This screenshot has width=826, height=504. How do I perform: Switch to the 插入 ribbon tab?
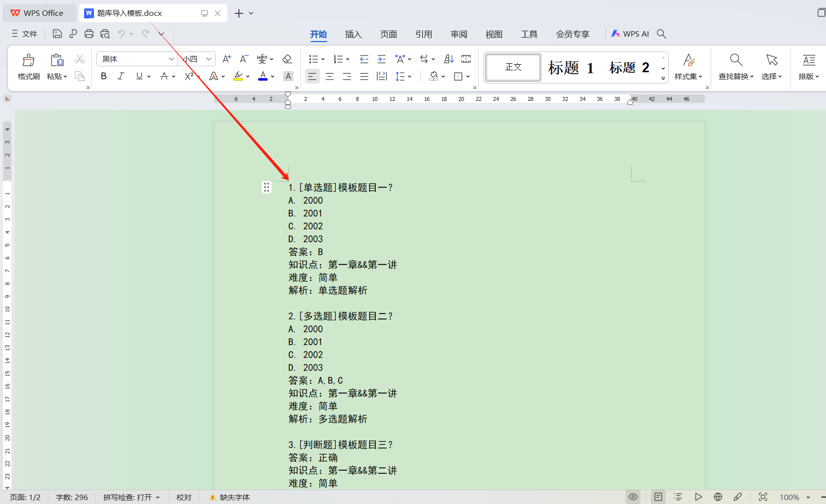click(353, 34)
